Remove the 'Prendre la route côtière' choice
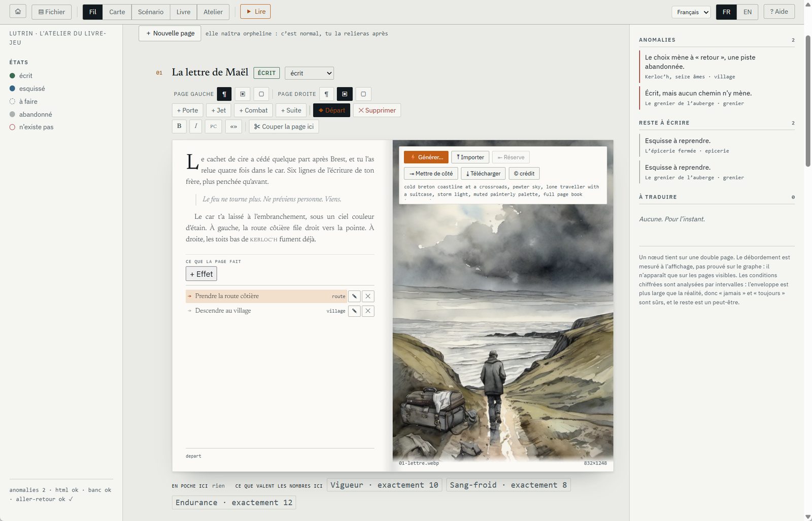Viewport: 812px width, 521px height. (x=368, y=296)
